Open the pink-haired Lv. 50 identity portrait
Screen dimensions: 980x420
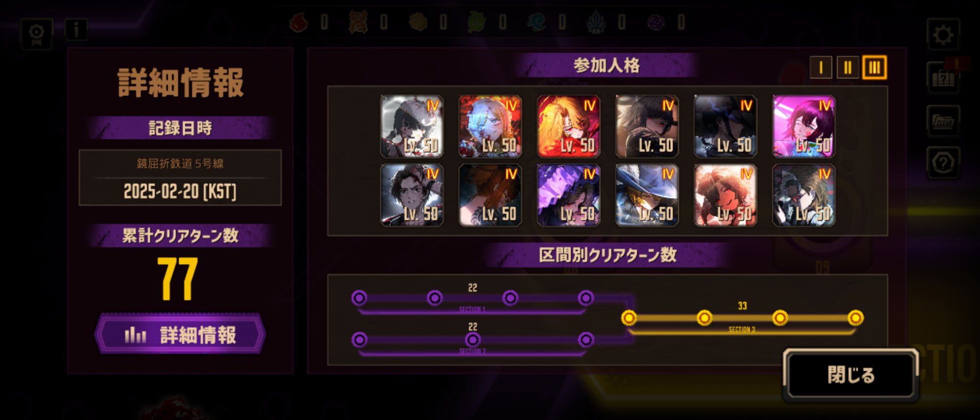[x=804, y=126]
